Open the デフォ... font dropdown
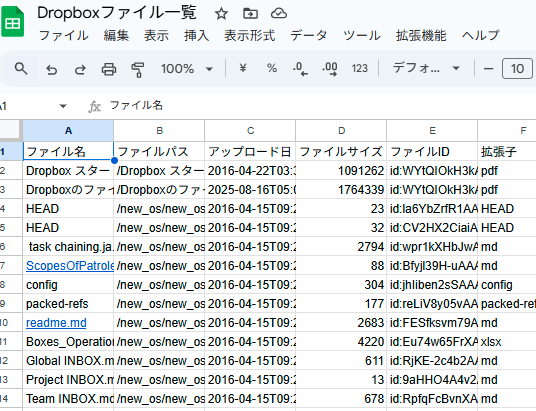536x411 pixels. (426, 68)
